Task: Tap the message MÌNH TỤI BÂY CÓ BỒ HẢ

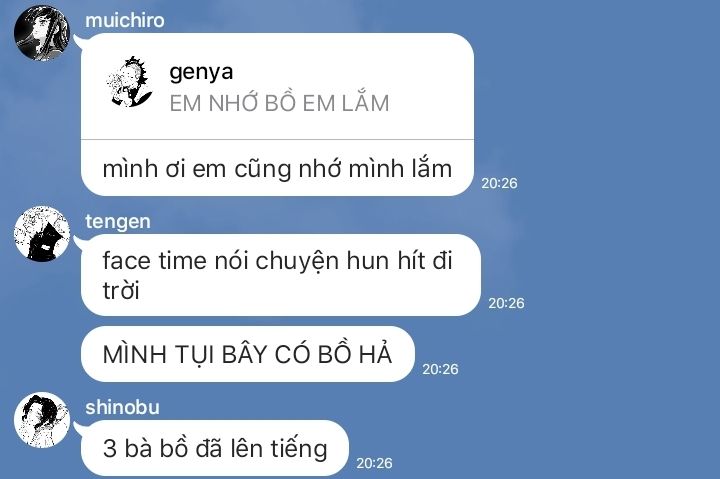Action: click(x=248, y=354)
